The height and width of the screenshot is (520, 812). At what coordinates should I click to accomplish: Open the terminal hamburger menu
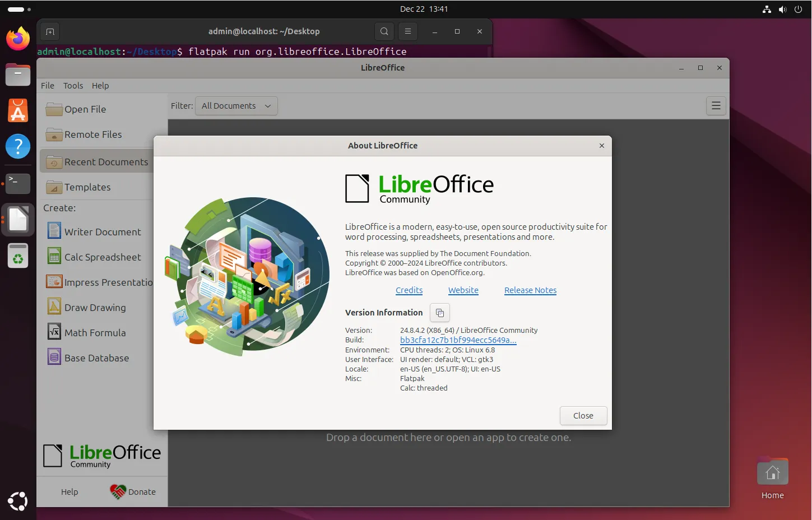tap(408, 31)
